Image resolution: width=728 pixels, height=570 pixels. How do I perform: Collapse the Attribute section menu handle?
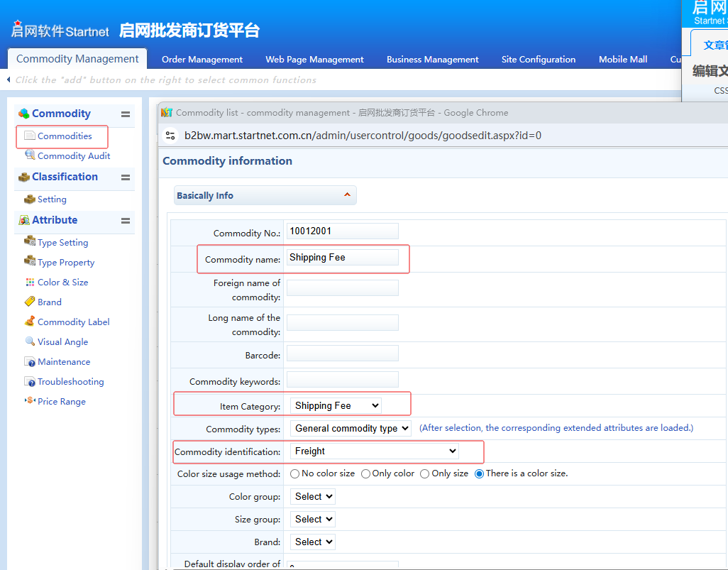point(126,221)
